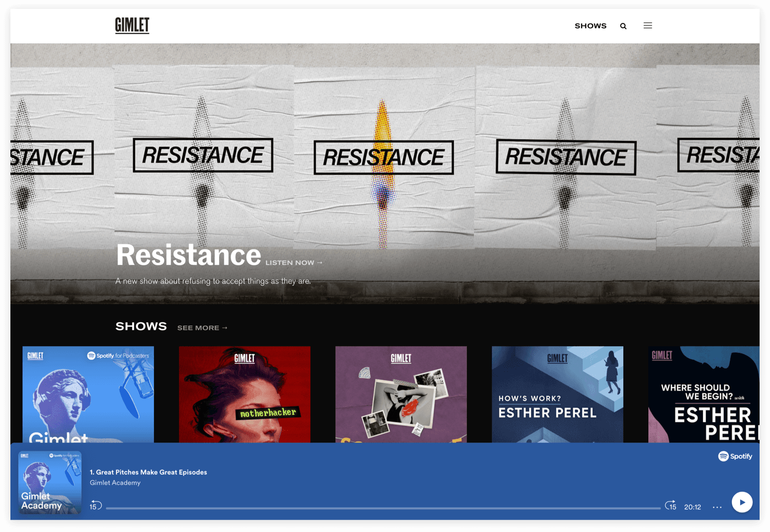Play the Great Pitches episode

[x=742, y=502]
